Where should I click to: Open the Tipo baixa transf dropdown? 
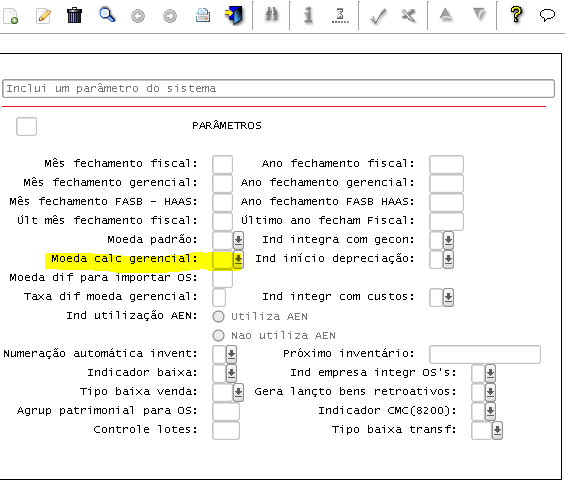pos(497,431)
